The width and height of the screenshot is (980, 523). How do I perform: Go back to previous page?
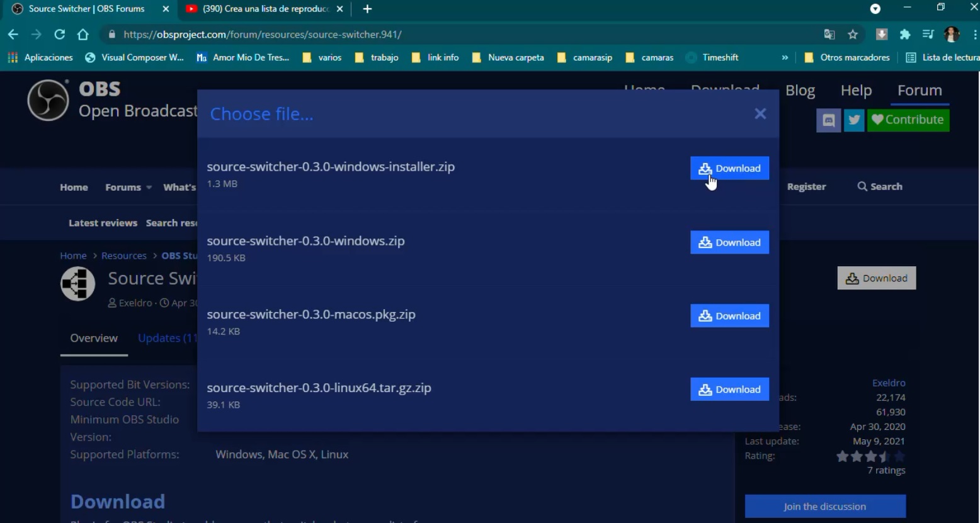point(13,35)
